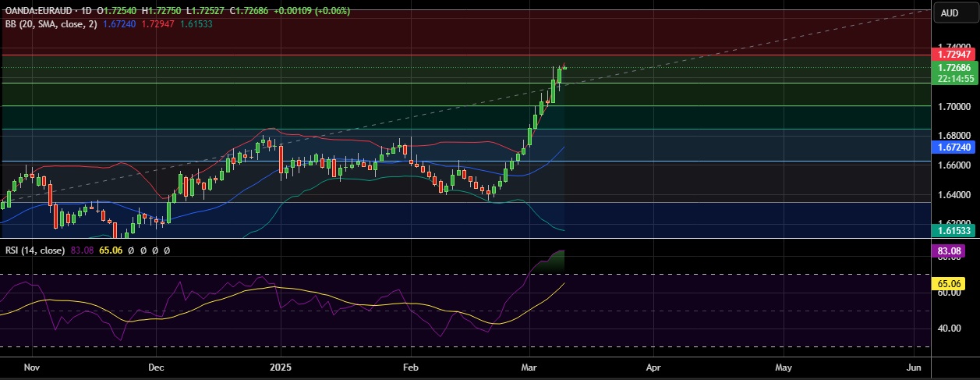Click the 1.68000 price scale tick
The image size is (980, 380).
pyautogui.click(x=954, y=135)
